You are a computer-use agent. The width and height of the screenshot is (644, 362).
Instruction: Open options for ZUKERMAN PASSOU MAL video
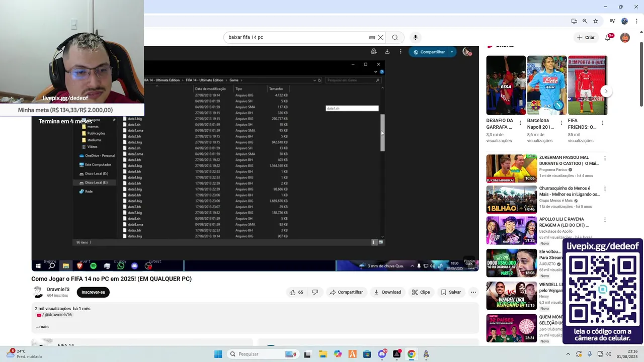[x=605, y=158]
